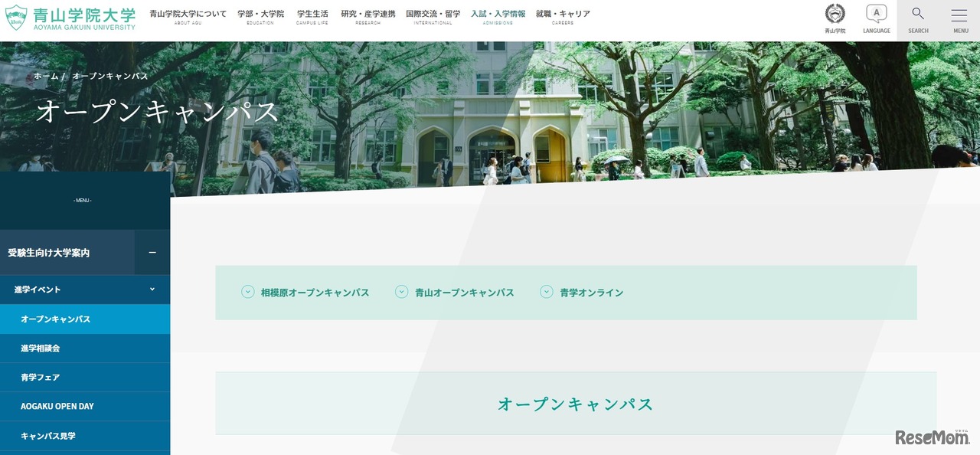Jump to 青学オンライン section
This screenshot has height=455, width=980.
(592, 293)
